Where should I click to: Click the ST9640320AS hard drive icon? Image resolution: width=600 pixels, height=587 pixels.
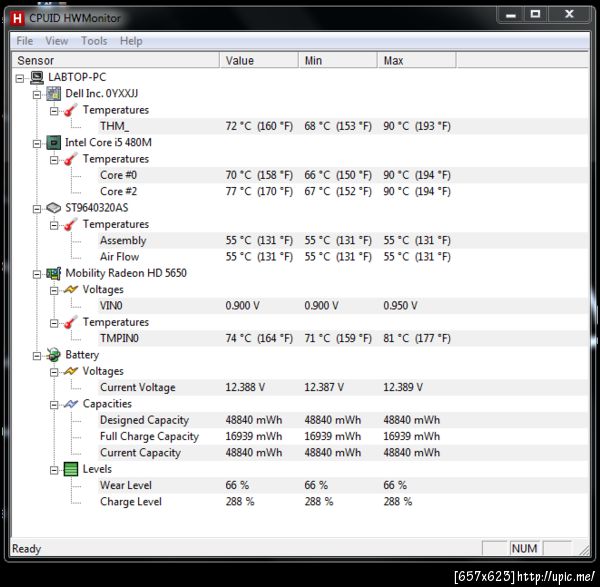[x=54, y=208]
